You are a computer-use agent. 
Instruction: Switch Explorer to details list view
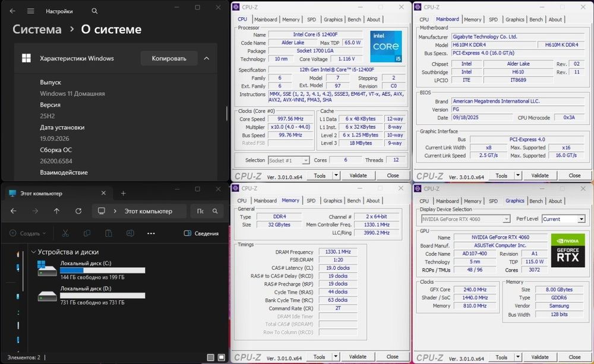pos(211,357)
